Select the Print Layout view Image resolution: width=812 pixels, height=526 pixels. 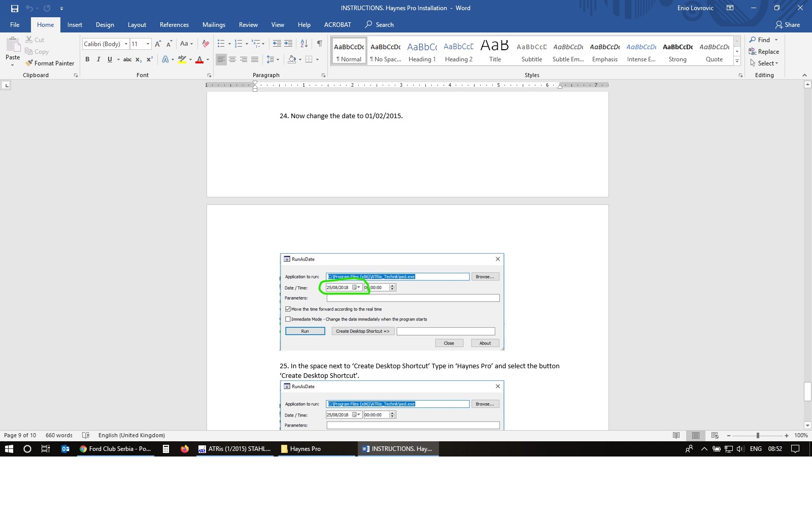pos(696,435)
